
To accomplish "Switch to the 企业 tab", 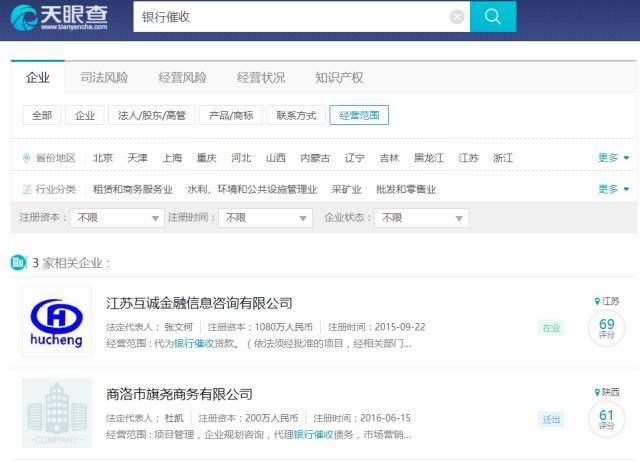I will (38, 77).
